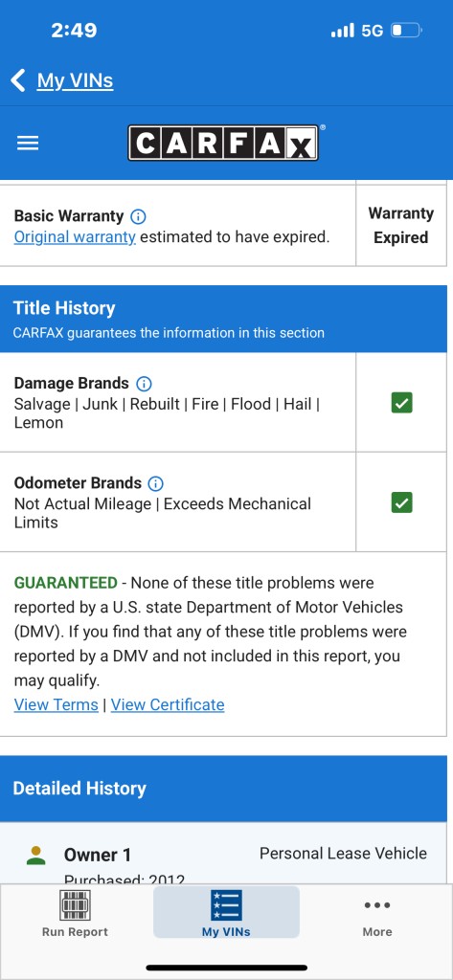The image size is (453, 980).
Task: Tap the CARFAX logo
Action: click(x=223, y=144)
